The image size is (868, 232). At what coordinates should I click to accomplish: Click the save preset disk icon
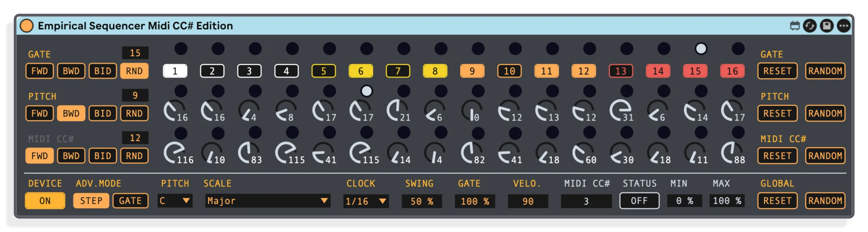[x=826, y=26]
